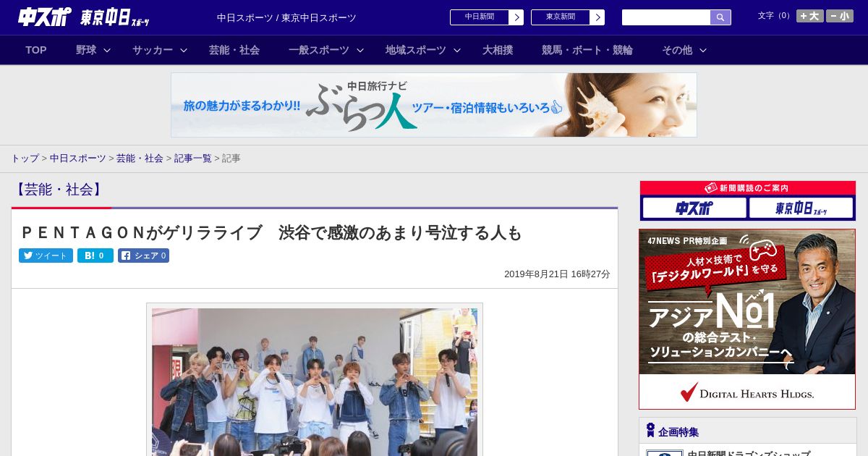The image size is (868, 456).
Task: Open the 中日新聞 link button
Action: pos(479,17)
